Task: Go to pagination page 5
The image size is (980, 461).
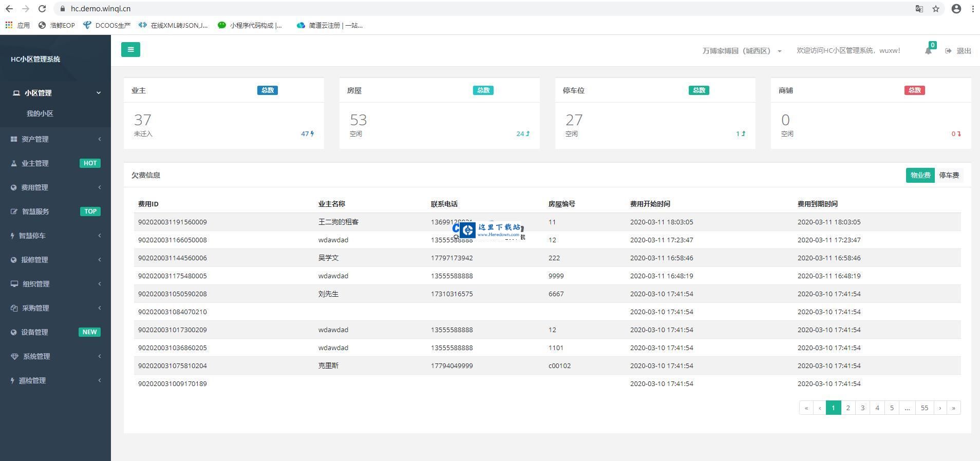Action: (892, 408)
